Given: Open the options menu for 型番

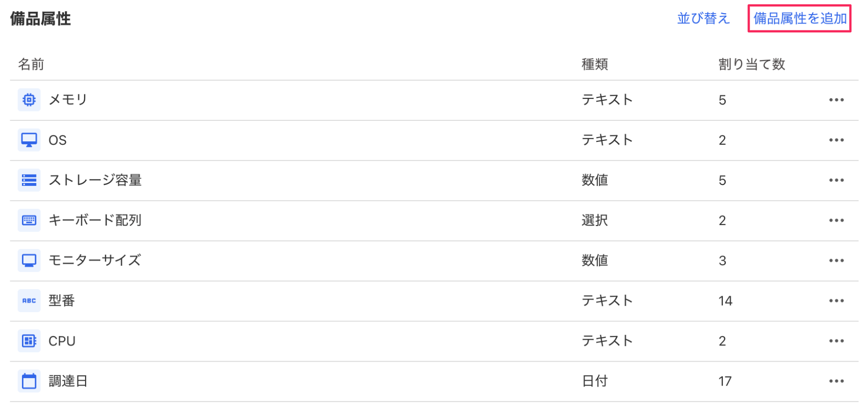Looking at the screenshot, I should point(837,300).
